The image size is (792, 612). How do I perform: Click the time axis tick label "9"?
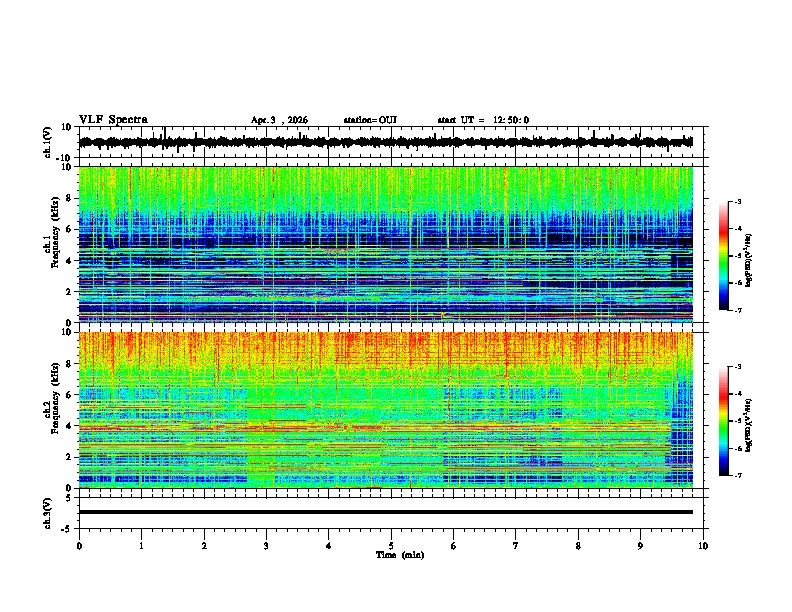640,546
